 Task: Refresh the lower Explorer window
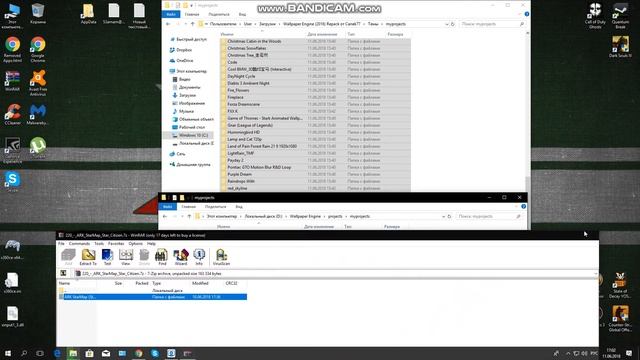click(449, 216)
